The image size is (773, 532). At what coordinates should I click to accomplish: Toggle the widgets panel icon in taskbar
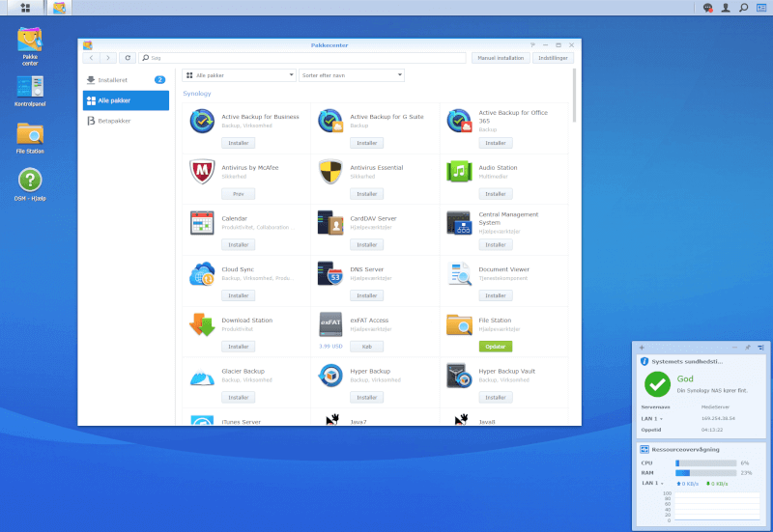[761, 8]
